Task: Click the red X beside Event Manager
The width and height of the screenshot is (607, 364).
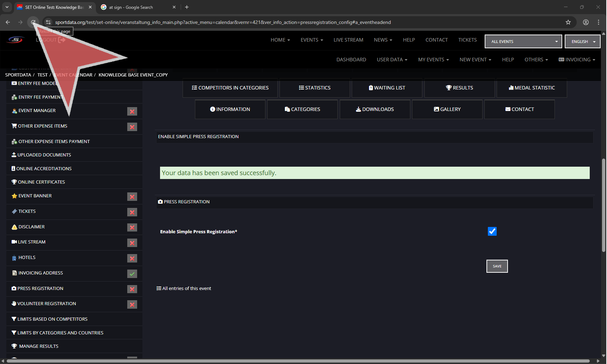Action: [132, 111]
